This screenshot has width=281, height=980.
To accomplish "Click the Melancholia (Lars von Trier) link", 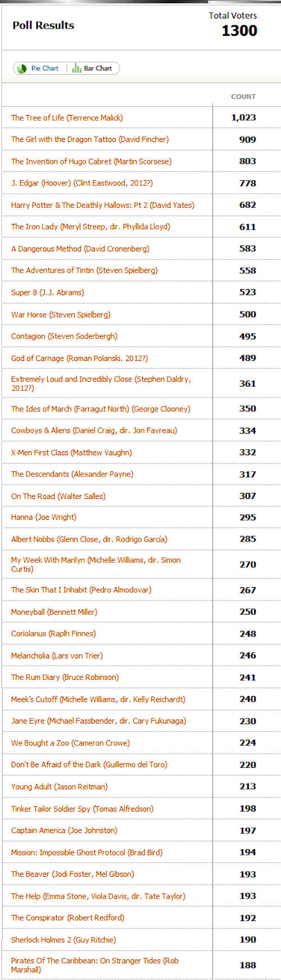I will [x=57, y=656].
